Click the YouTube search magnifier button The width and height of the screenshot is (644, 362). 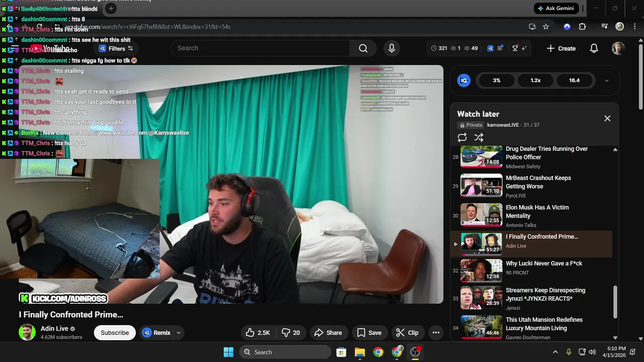click(363, 48)
